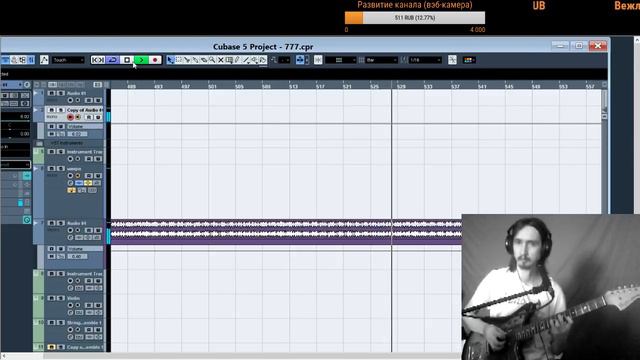The image size is (640, 360).
Task: Select the Erase tool
Action: coord(204,60)
